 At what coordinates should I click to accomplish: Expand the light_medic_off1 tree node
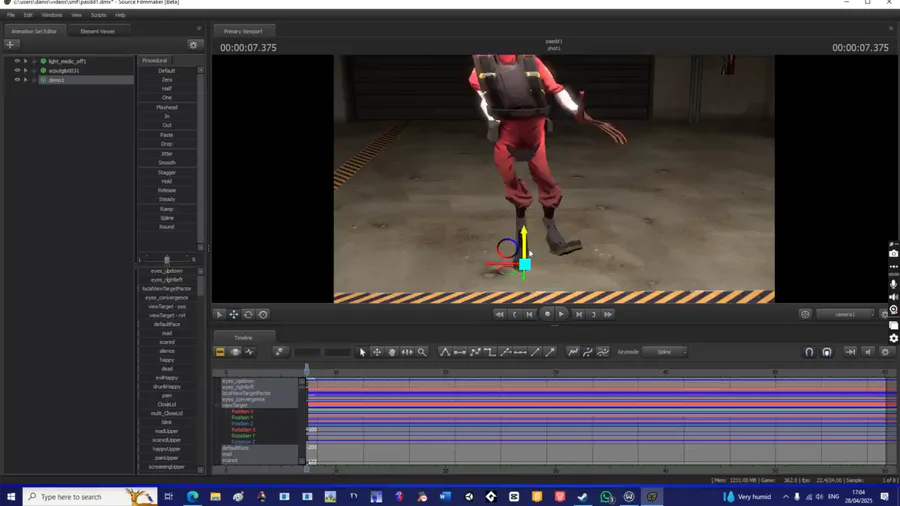point(34,61)
